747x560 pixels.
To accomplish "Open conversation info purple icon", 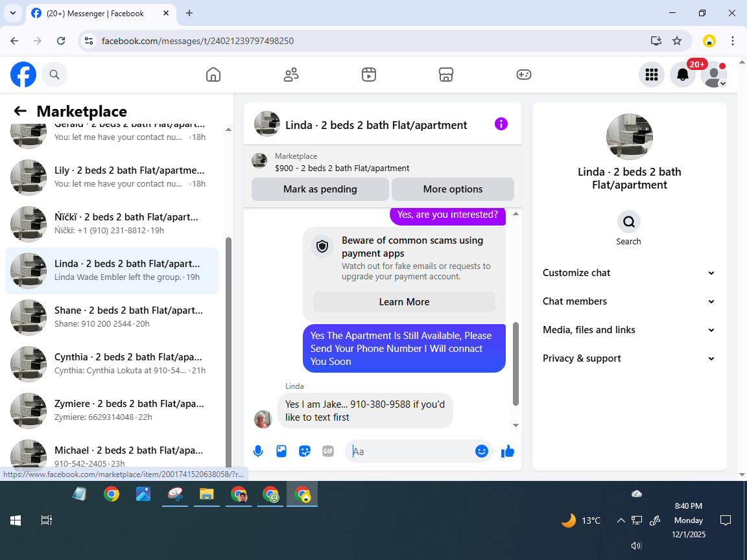I will (501, 124).
